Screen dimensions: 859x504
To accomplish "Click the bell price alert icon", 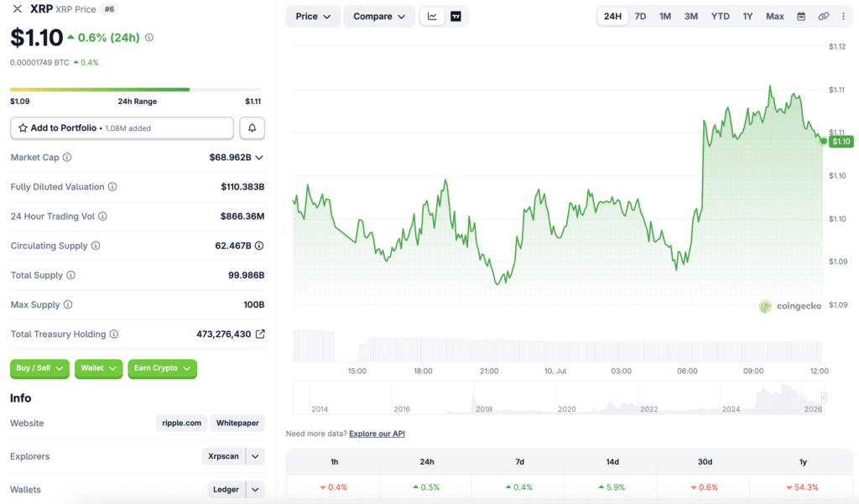I will tap(252, 127).
